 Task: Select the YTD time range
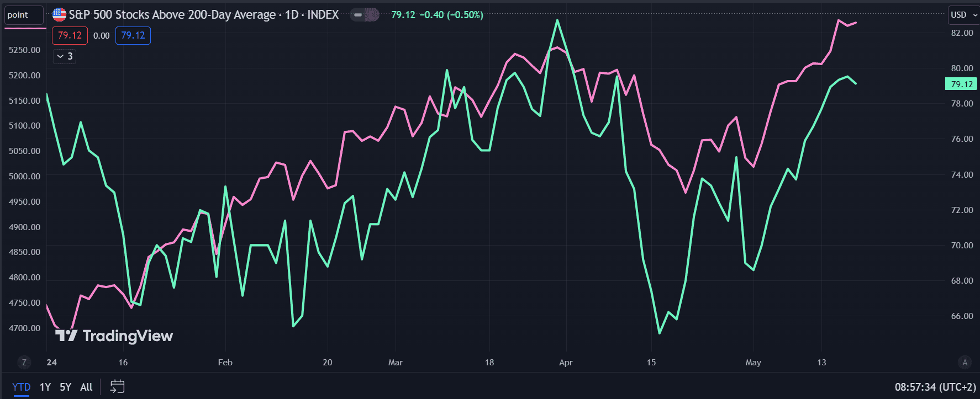[21, 387]
